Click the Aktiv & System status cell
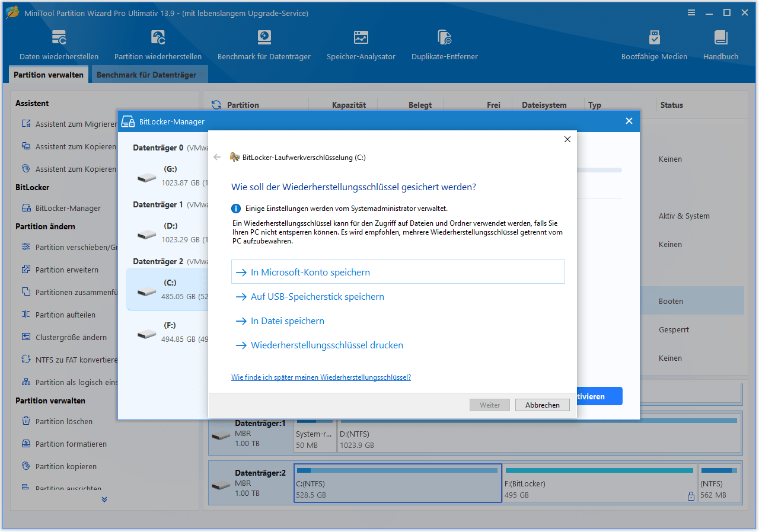This screenshot has height=532, width=759. coord(684,216)
